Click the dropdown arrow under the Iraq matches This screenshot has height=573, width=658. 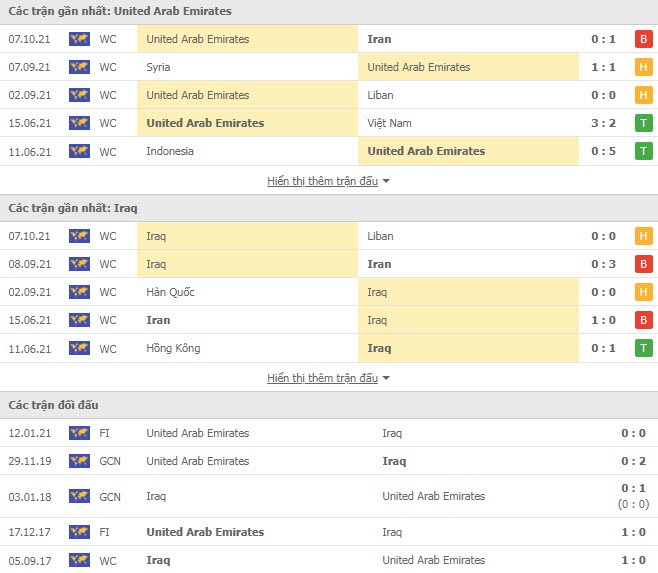coord(386,378)
